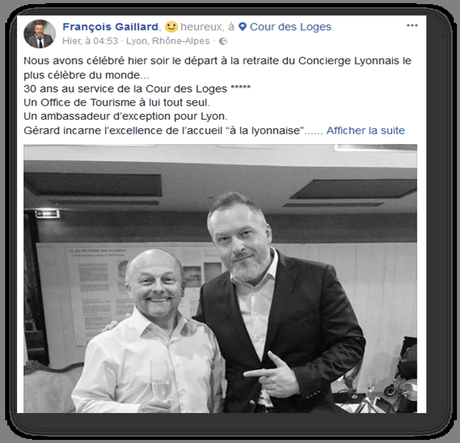Click the 'Hier, à 04:53' timestamp
The image size is (460, 443).
pos(90,41)
